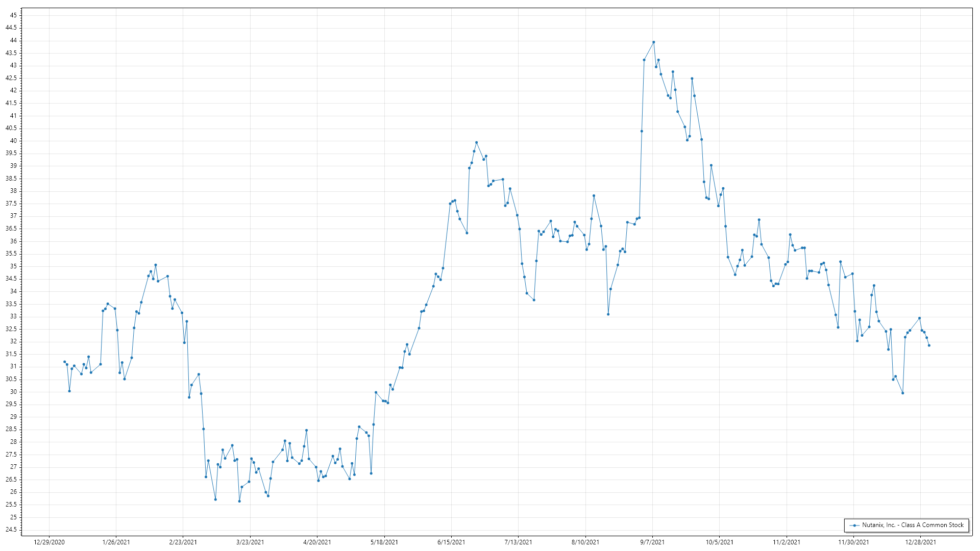The image size is (980, 551).
Task: Click the legend line marker icon
Action: [x=854, y=525]
